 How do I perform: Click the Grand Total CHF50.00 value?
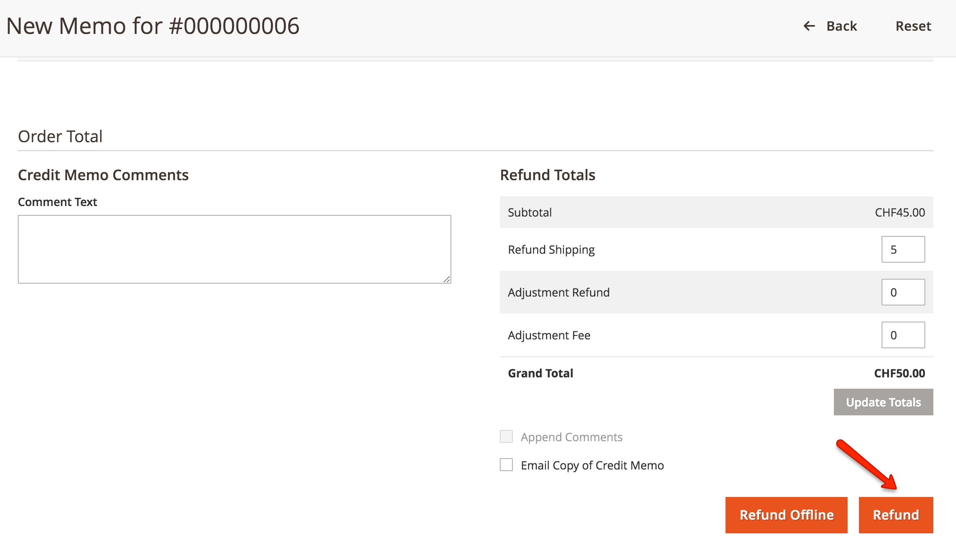[899, 373]
